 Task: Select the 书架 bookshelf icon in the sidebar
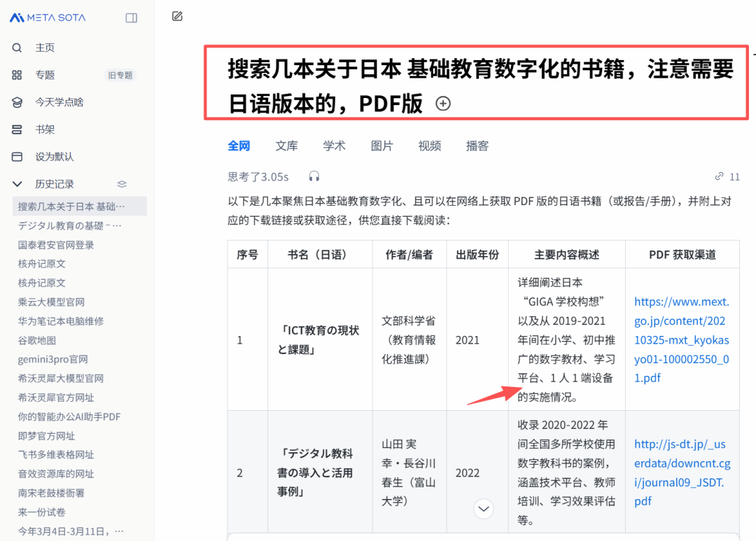click(x=17, y=129)
